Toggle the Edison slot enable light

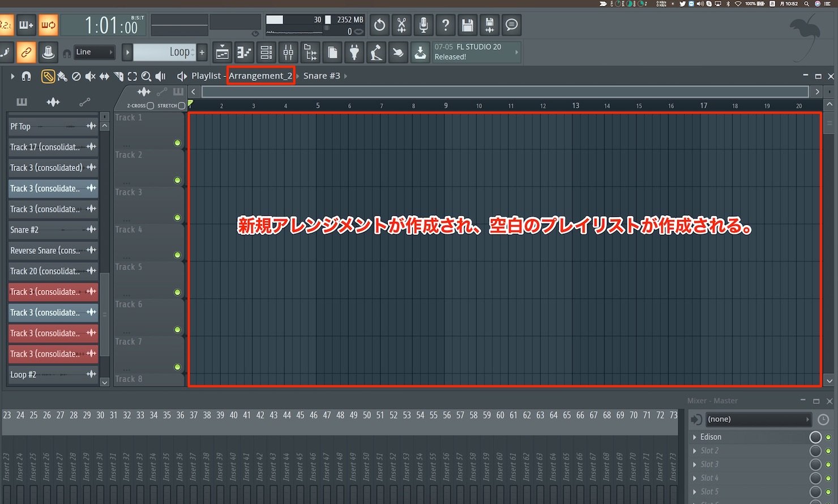pos(828,437)
